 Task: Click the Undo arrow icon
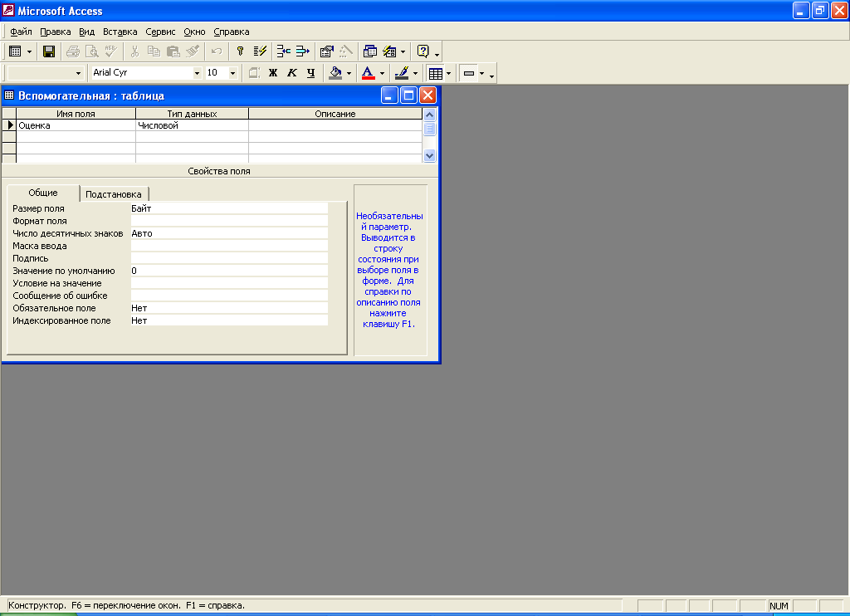(217, 51)
